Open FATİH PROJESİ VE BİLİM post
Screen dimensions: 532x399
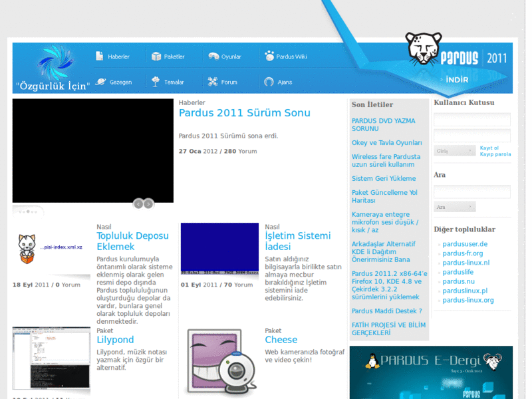[388, 329]
